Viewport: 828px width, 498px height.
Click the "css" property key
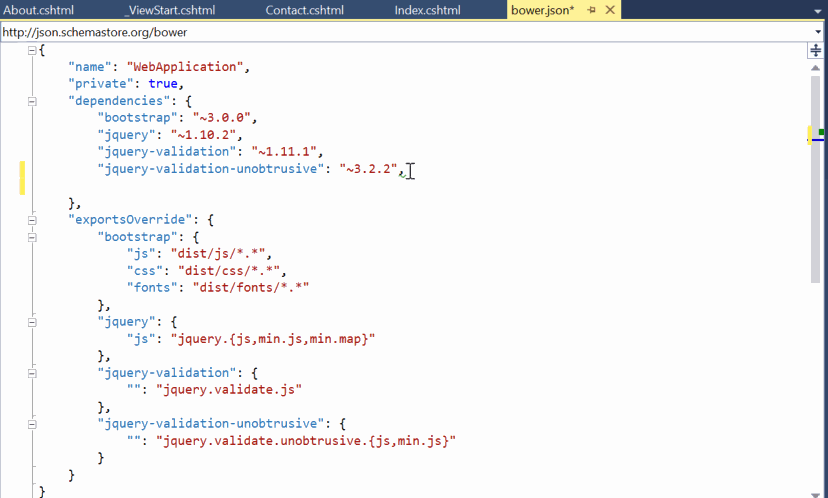click(145, 270)
